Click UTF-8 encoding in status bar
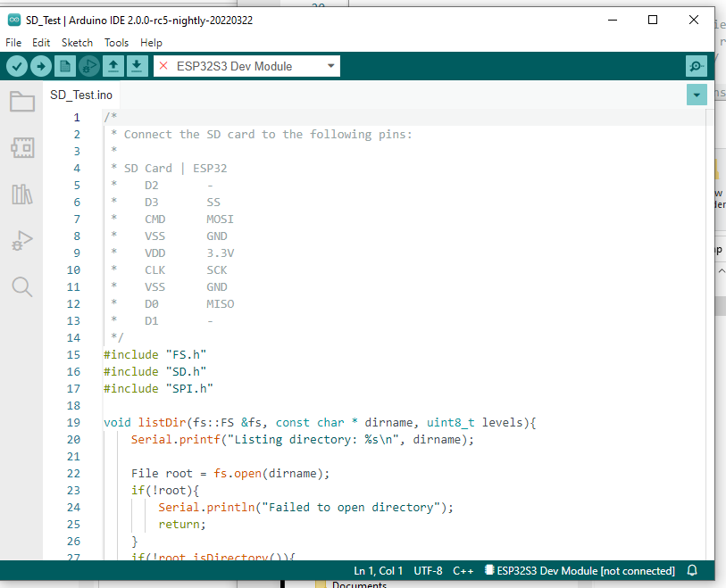This screenshot has height=588, width=726. [x=428, y=571]
